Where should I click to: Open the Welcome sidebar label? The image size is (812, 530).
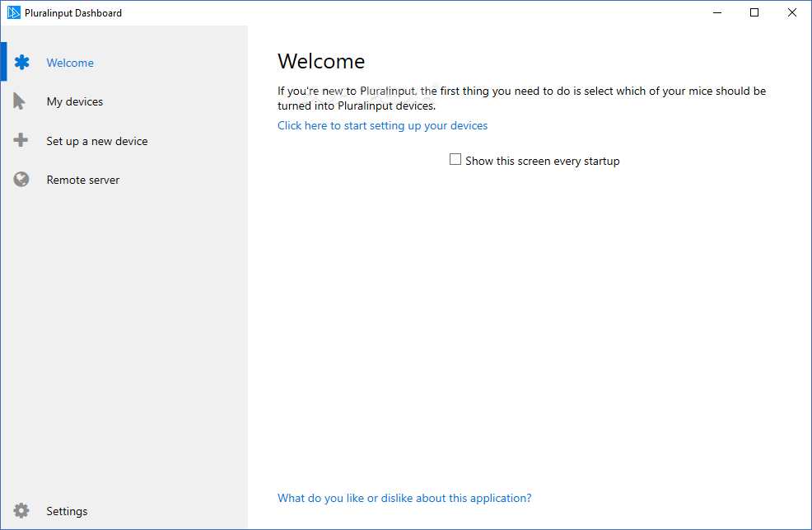pyautogui.click(x=70, y=63)
